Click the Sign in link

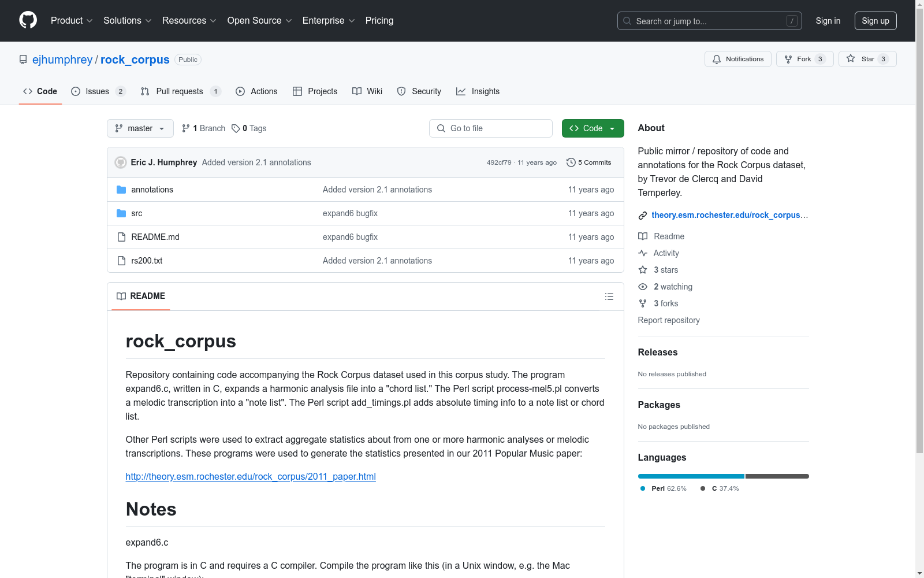pyautogui.click(x=828, y=21)
